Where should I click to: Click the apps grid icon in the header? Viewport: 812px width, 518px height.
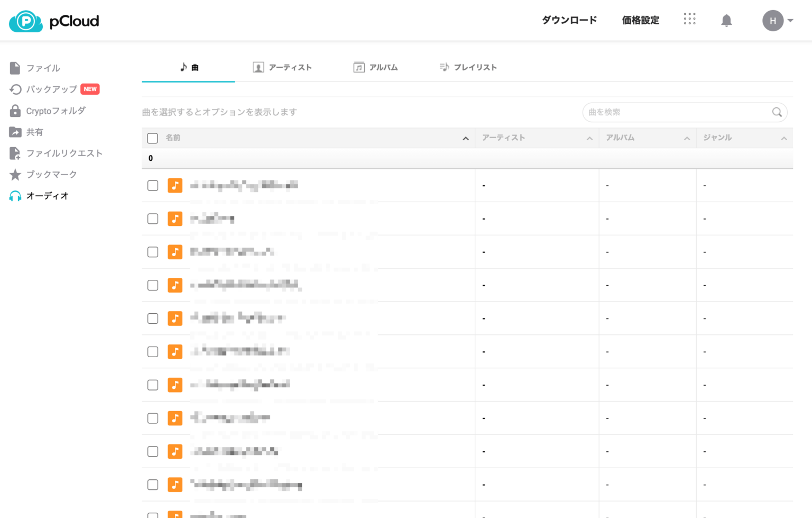pos(690,19)
